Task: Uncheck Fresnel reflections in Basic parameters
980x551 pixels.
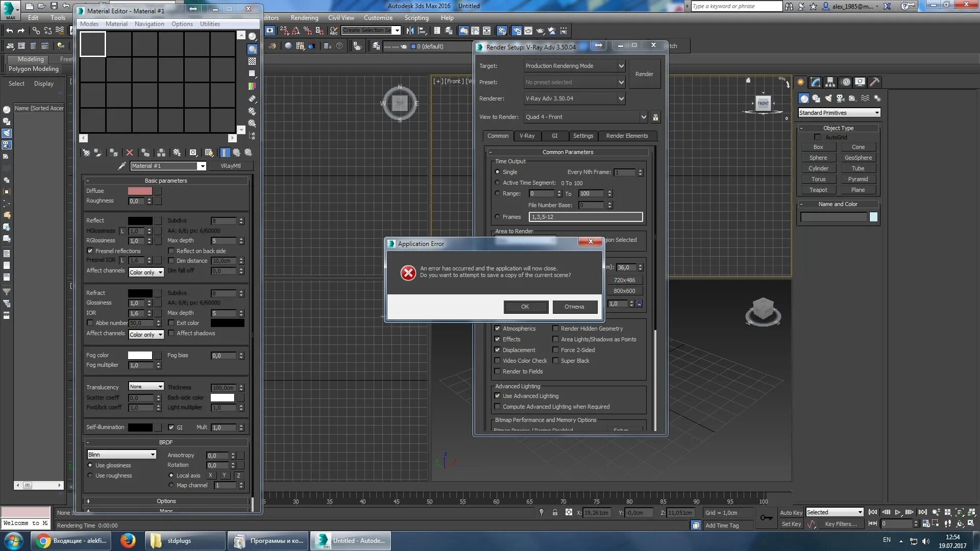Action: click(x=90, y=251)
